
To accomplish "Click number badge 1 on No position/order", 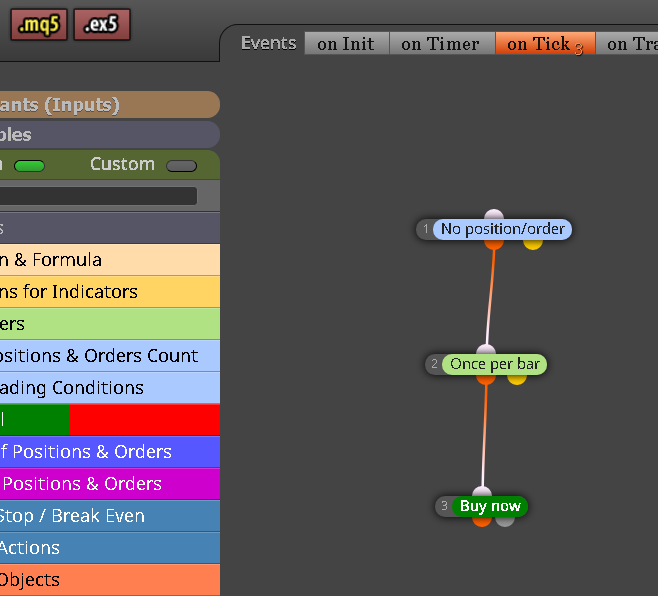I will coord(426,229).
